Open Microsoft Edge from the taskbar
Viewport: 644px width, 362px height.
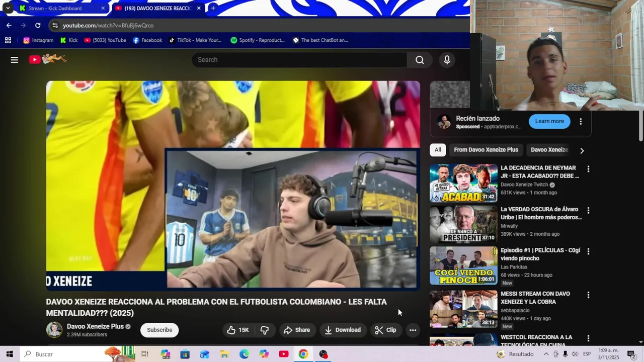244,354
